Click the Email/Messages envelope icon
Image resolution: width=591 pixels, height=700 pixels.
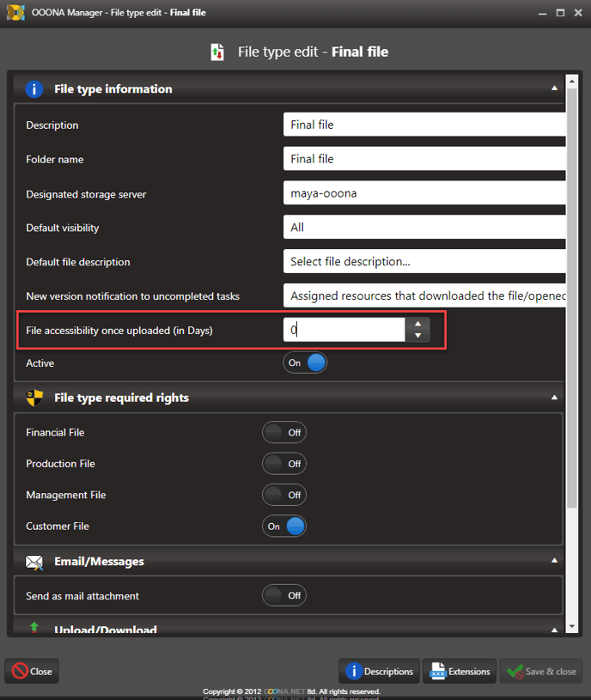[34, 562]
